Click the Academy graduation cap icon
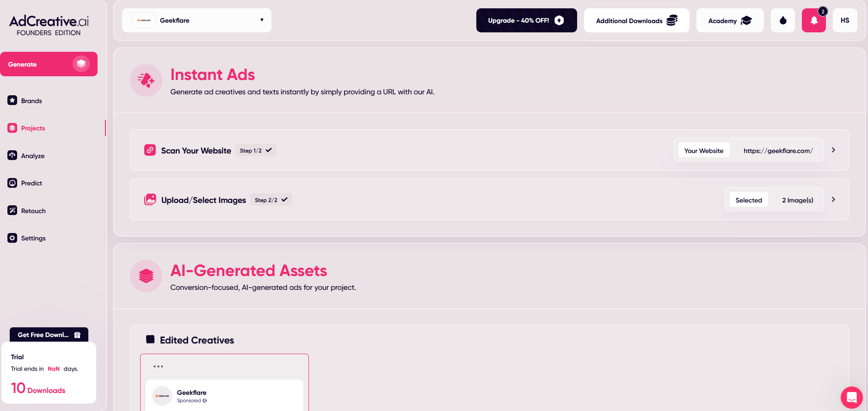This screenshot has width=868, height=411. click(x=746, y=21)
